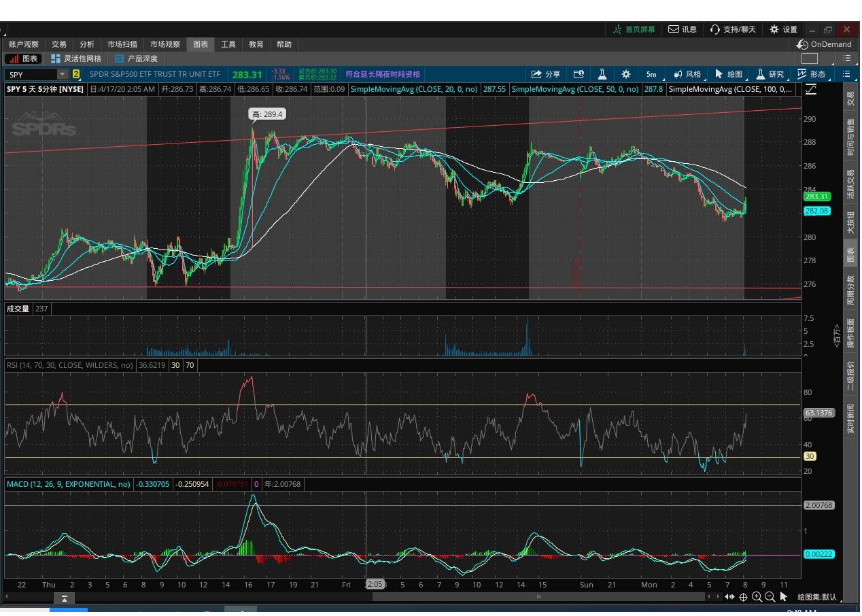Switch to 教育 tab
The width and height of the screenshot is (862, 616).
pyautogui.click(x=256, y=44)
